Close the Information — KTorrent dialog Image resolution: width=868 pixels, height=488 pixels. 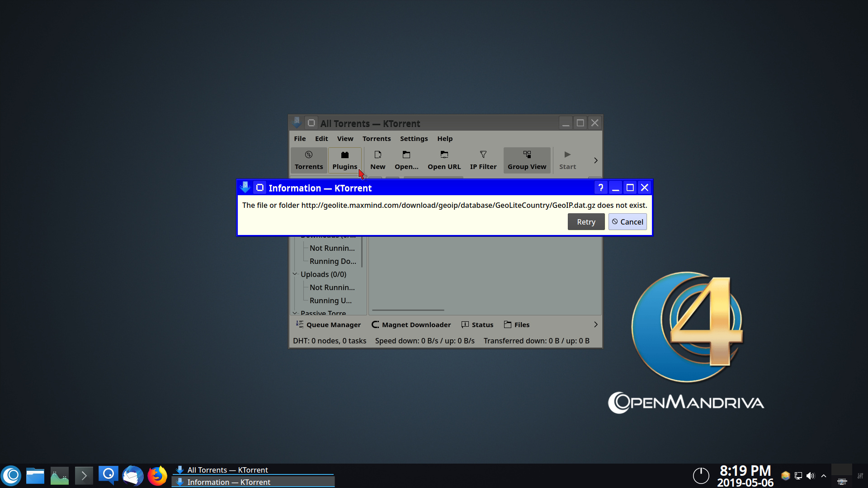[645, 188]
